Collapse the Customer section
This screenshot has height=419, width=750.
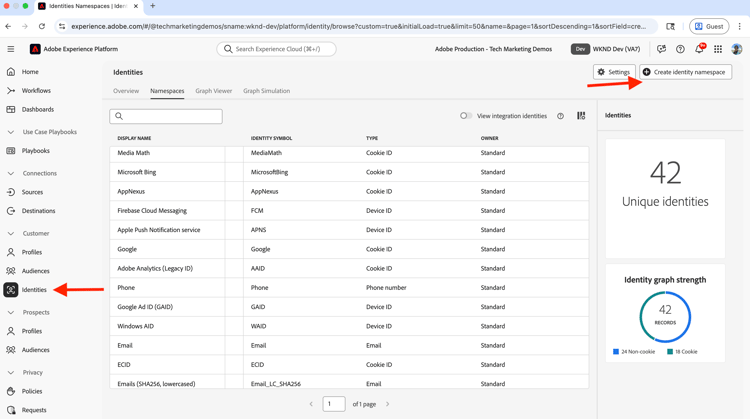point(11,233)
